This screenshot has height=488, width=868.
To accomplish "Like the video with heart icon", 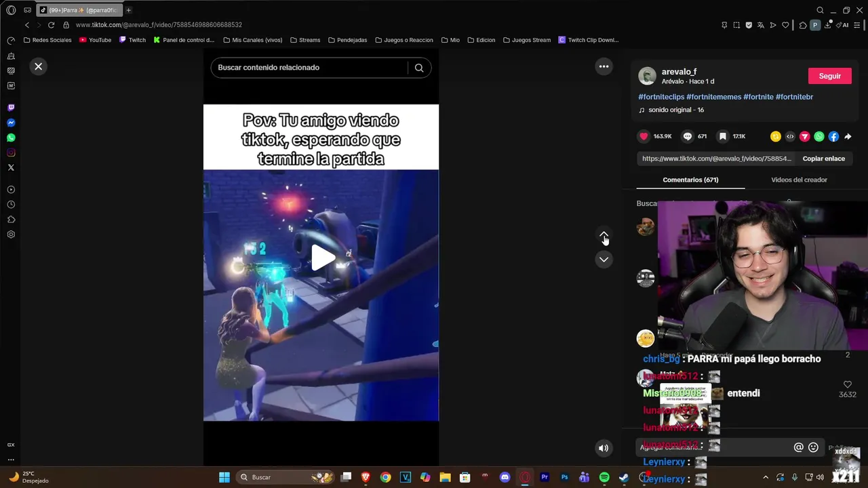I will pos(644,136).
